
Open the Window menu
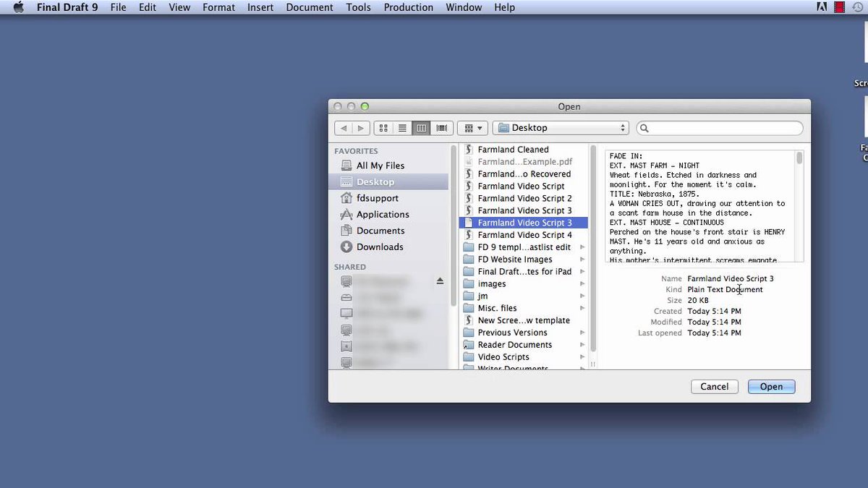tap(464, 7)
